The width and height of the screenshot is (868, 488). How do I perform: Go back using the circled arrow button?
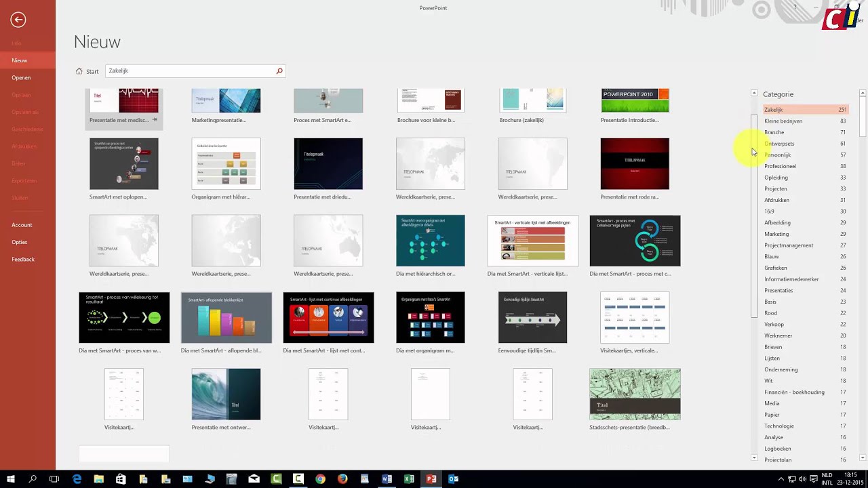point(18,20)
